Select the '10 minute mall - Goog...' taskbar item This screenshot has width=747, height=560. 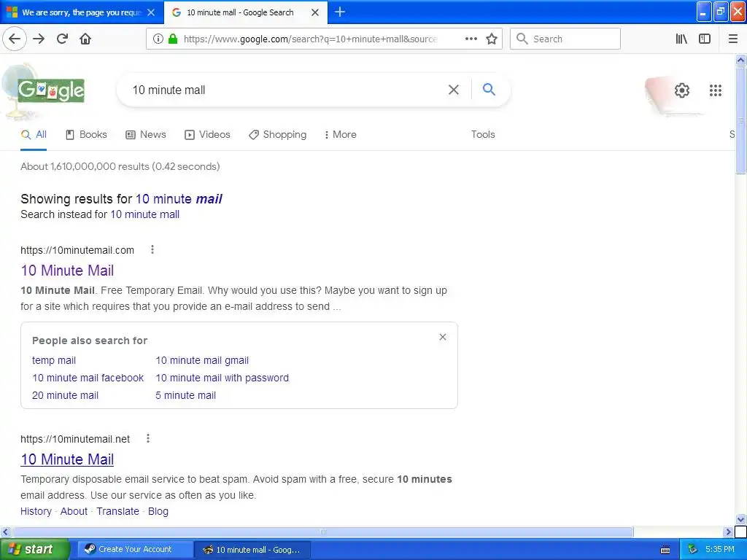tap(253, 550)
